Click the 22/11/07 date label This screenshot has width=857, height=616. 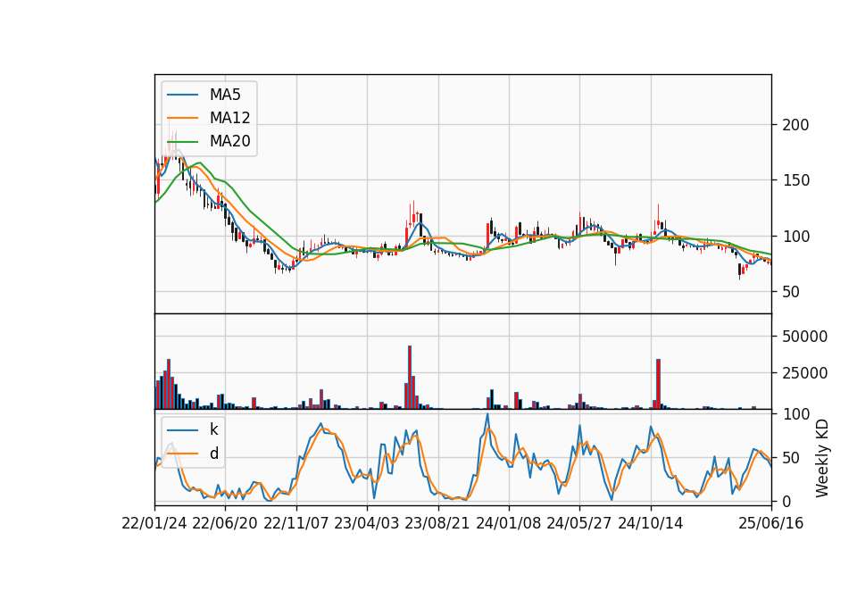coord(296,523)
